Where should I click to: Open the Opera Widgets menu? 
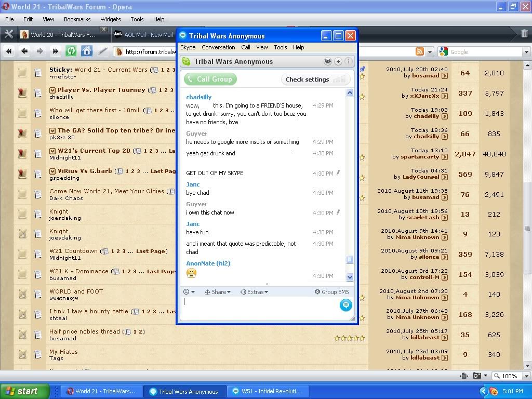[110, 19]
